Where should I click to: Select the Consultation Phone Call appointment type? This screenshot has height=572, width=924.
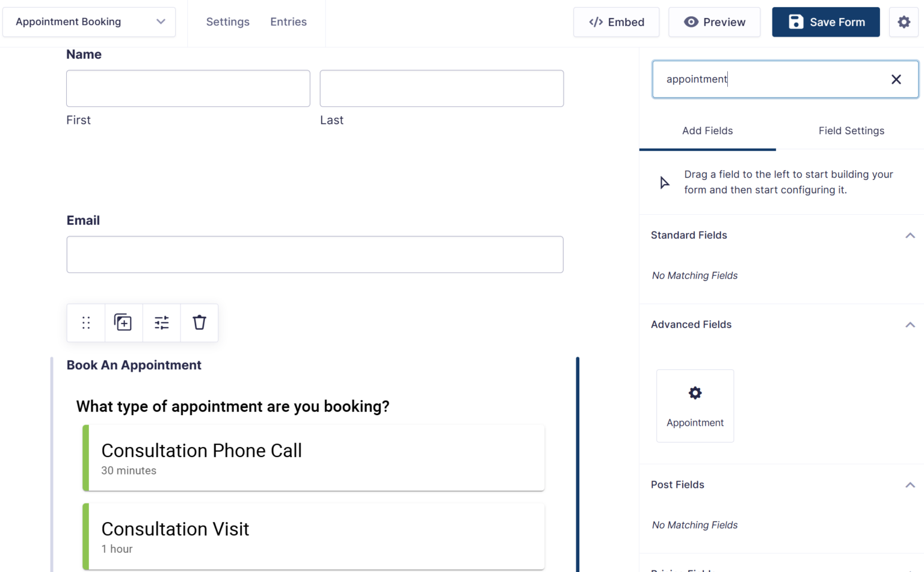click(x=313, y=458)
